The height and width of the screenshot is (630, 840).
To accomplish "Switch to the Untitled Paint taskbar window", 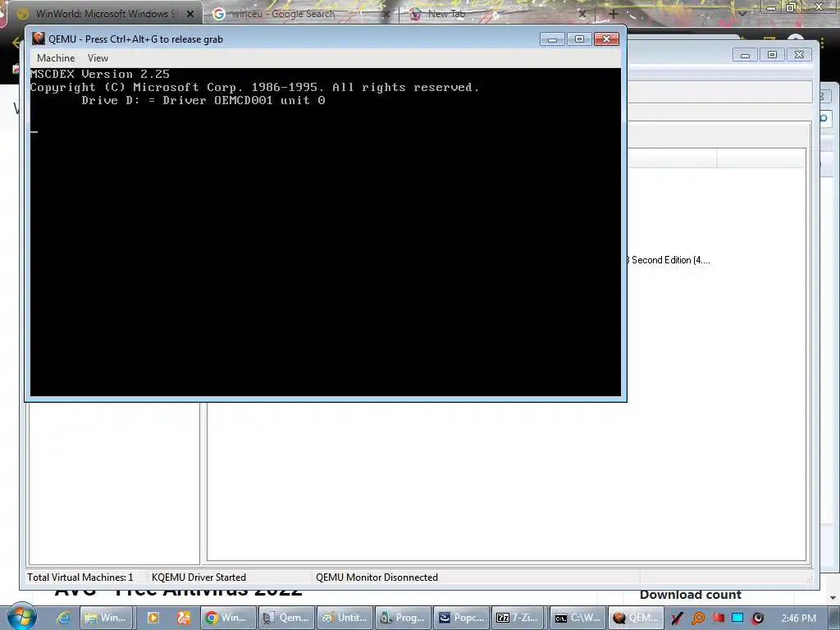I will [344, 618].
